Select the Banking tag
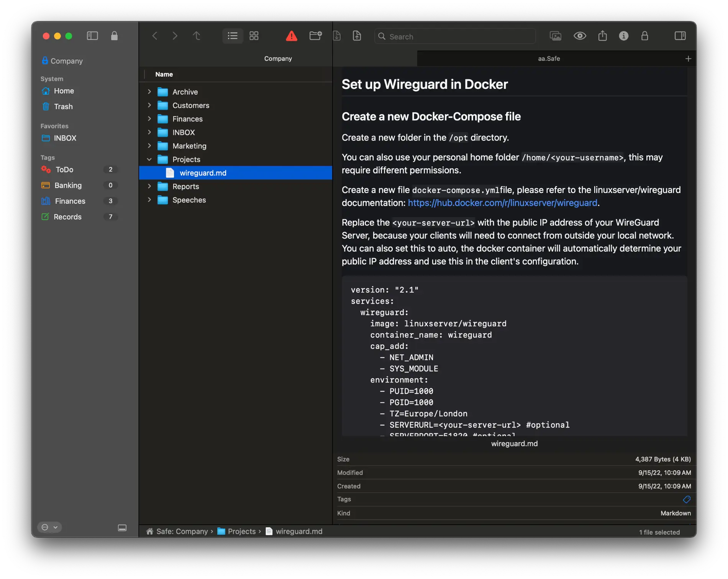Screen dimensions: 728x579 tap(79, 185)
